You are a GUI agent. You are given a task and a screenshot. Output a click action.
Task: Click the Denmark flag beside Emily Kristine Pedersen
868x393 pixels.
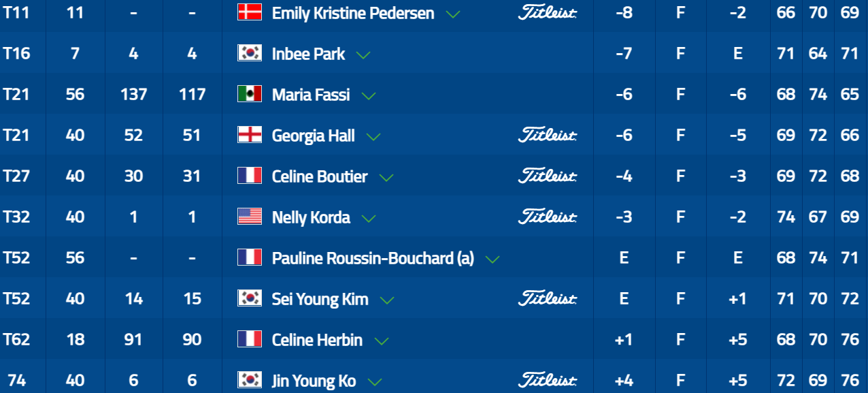point(250,12)
